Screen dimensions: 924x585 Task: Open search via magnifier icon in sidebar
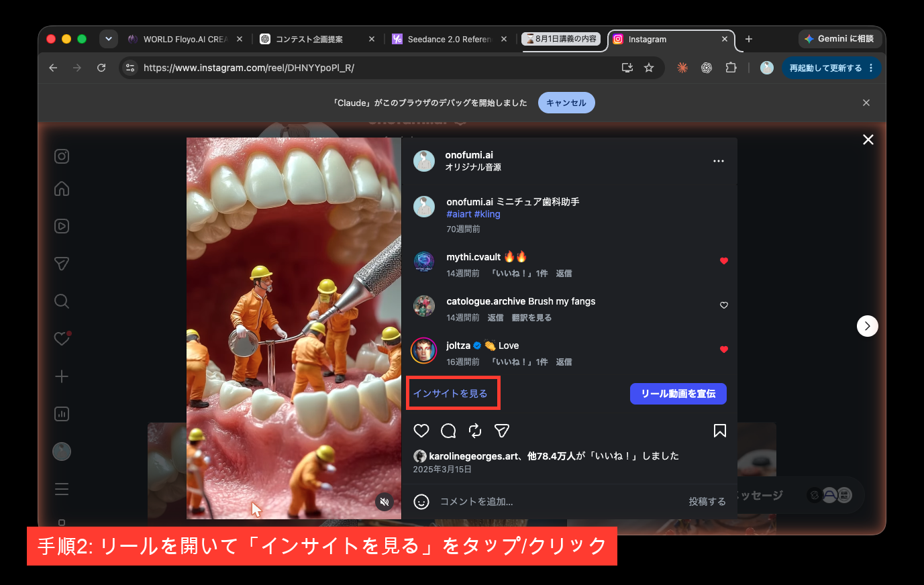[62, 301]
